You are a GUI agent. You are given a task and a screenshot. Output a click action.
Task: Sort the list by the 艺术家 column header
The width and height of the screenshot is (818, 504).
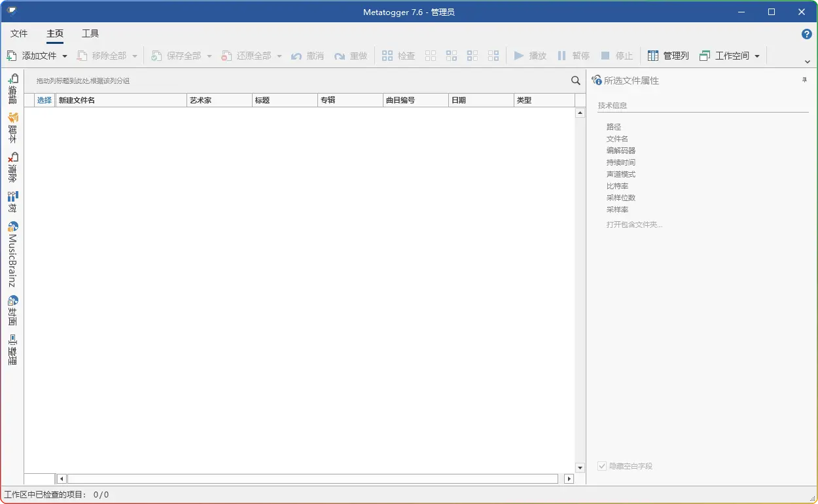coord(219,100)
